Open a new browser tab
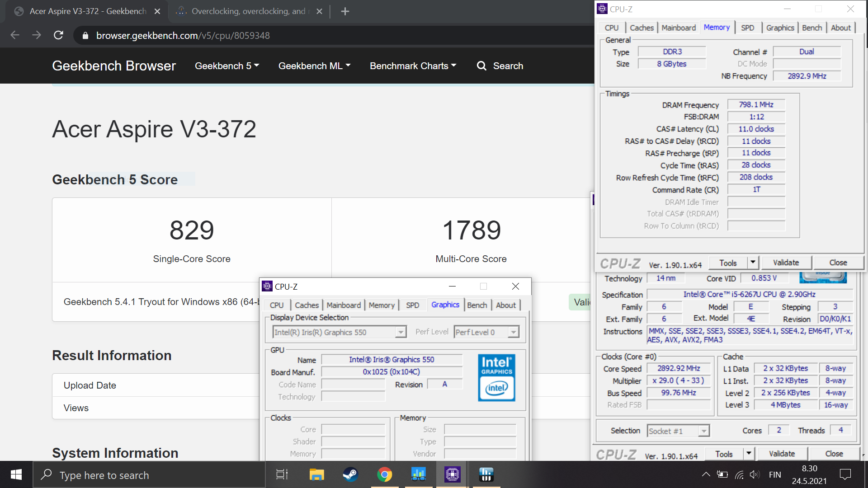 tap(345, 11)
